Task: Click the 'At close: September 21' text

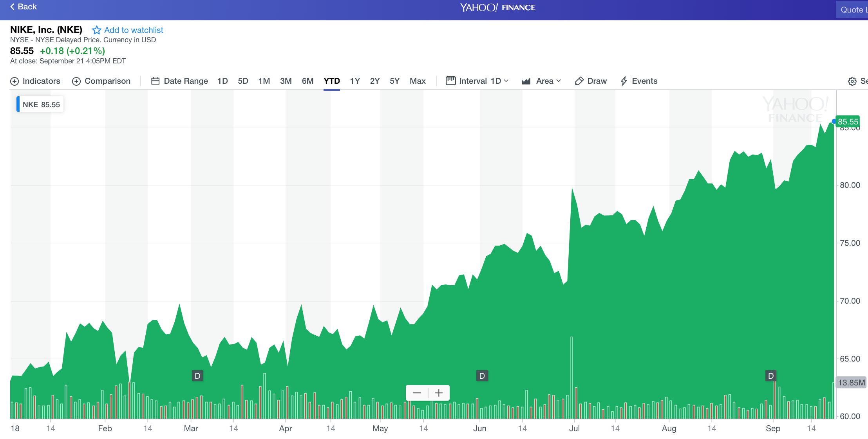Action: point(68,61)
